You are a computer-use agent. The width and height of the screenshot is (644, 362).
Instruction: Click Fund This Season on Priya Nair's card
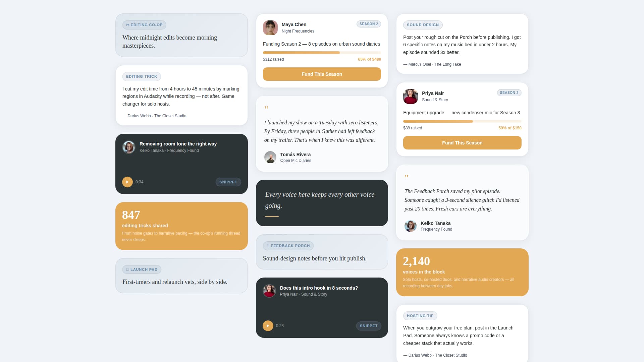point(462,142)
